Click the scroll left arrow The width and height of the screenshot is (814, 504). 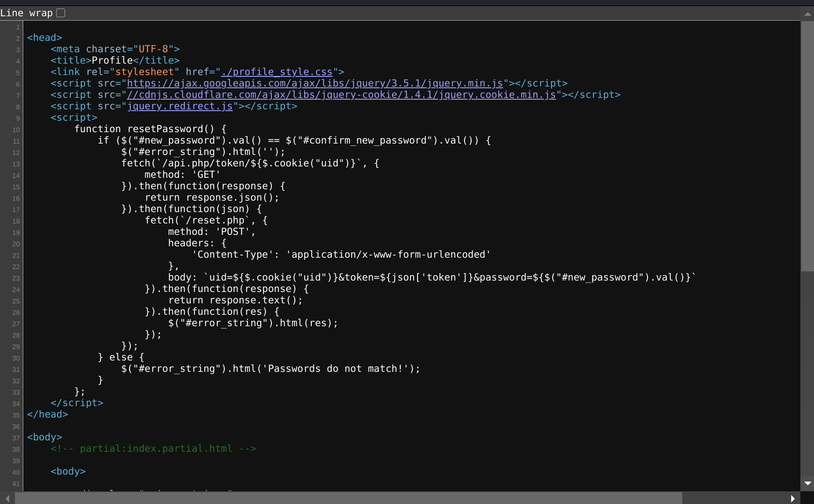[7, 499]
